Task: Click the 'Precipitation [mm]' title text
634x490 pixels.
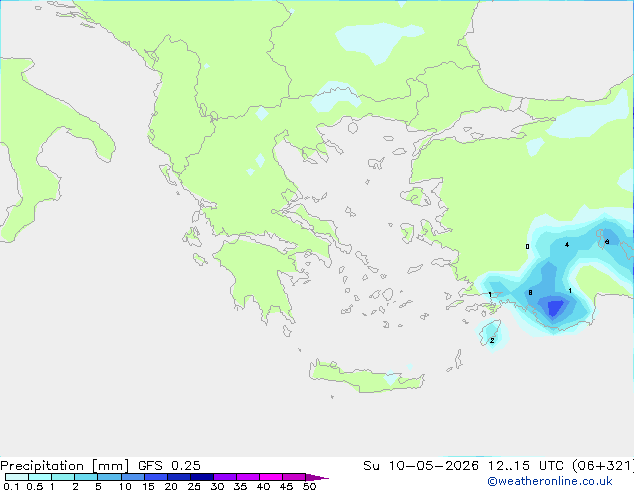Action: (64, 466)
